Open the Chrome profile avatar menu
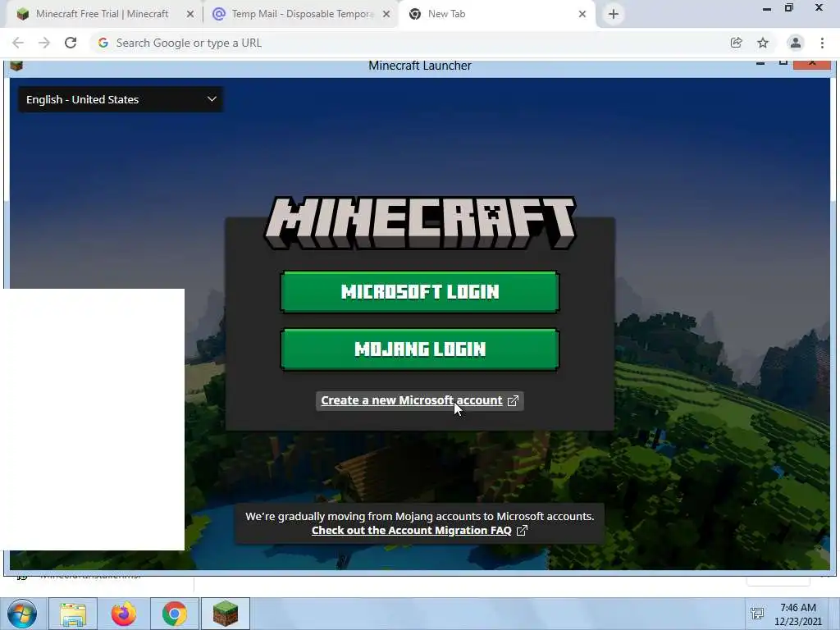 pyautogui.click(x=796, y=43)
